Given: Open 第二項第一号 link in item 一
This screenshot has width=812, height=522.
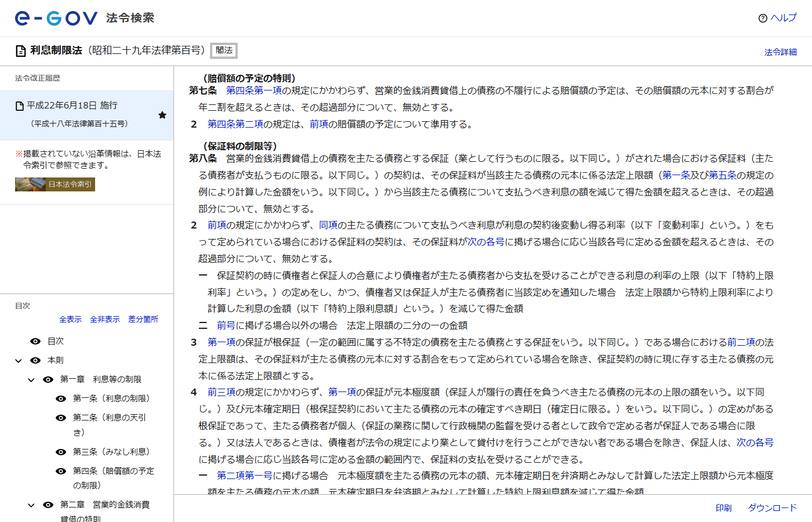Looking at the screenshot, I should (245, 476).
